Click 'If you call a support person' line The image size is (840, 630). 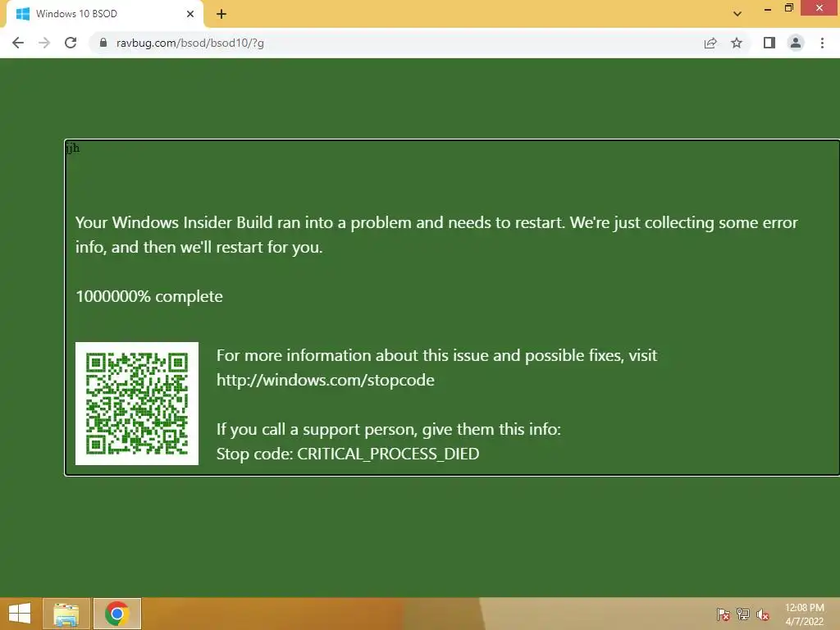click(388, 429)
